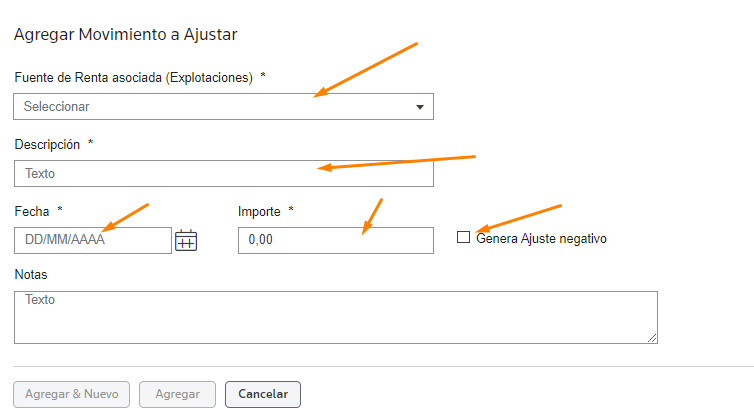Click the Agregar & Nuevo button
Viewport: 754px width, 418px height.
[72, 394]
